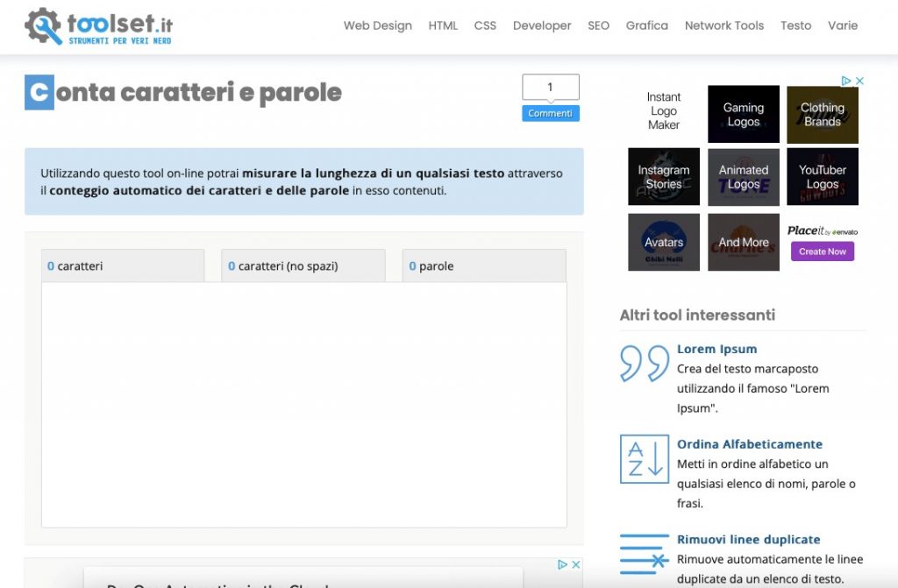Click the remove duplicate lines icon
The width and height of the screenshot is (898, 588).
tap(645, 554)
